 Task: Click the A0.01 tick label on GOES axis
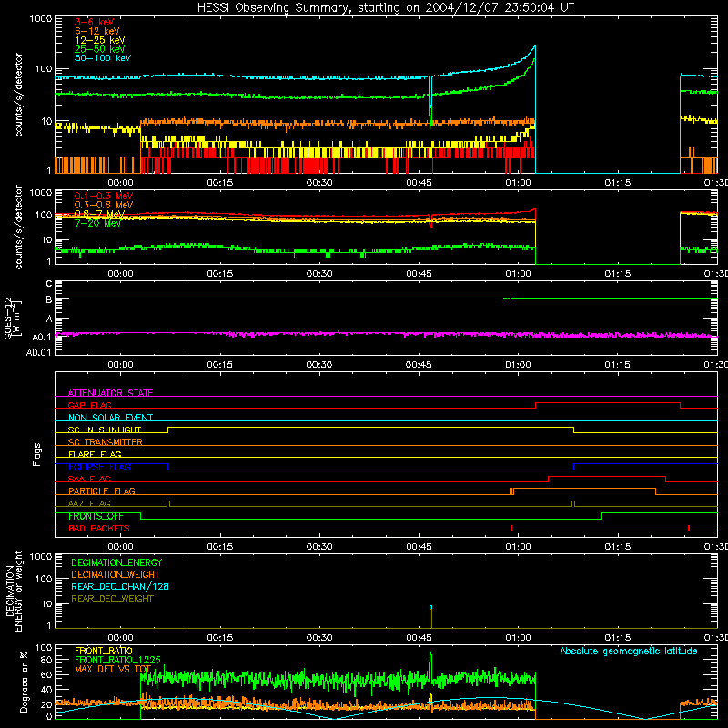tap(38, 352)
